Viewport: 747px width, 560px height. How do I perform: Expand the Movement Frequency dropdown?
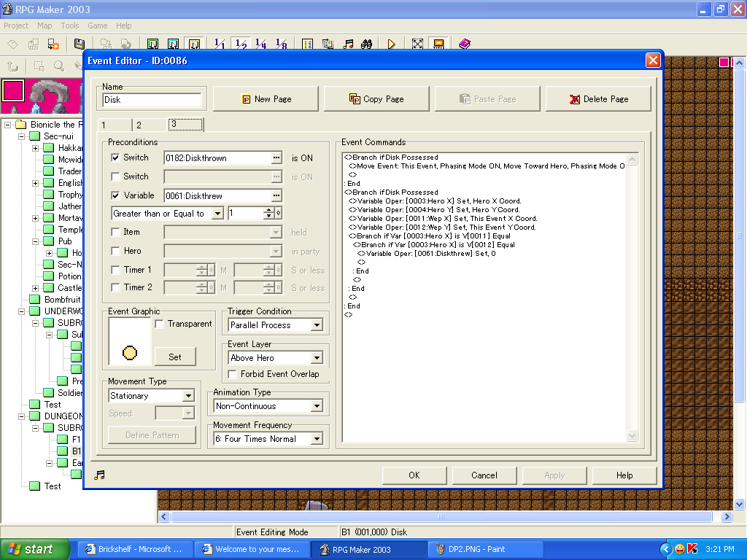click(x=317, y=439)
